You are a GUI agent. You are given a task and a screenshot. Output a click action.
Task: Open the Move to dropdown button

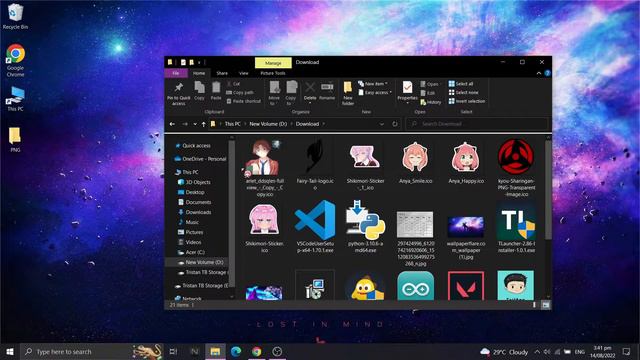click(x=274, y=93)
